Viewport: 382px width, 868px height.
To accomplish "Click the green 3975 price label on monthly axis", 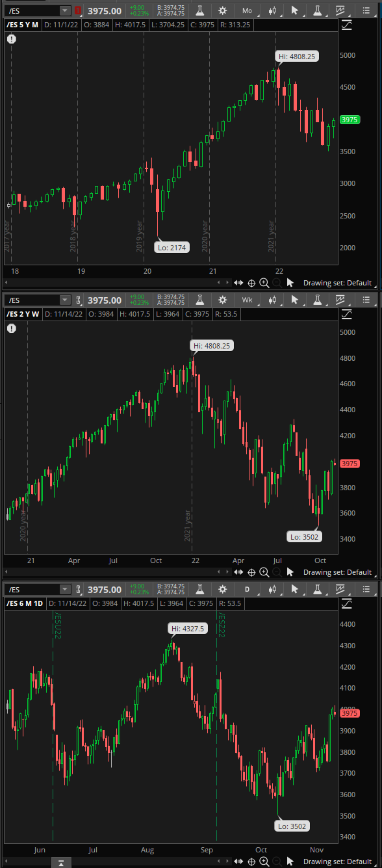I will [350, 120].
